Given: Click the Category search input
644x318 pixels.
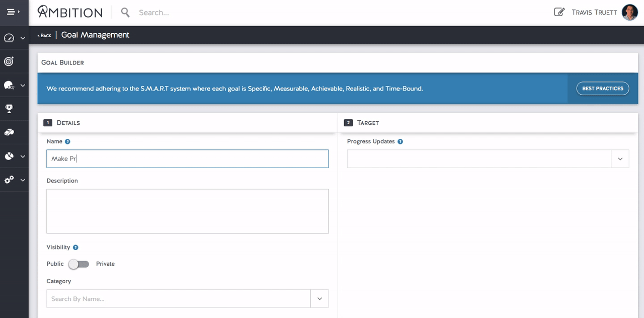Looking at the screenshot, I should [179, 299].
